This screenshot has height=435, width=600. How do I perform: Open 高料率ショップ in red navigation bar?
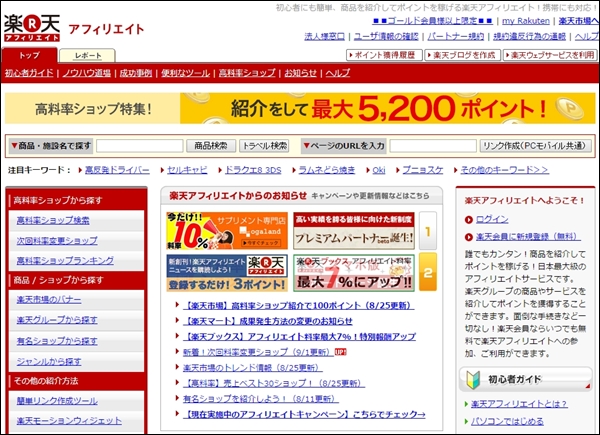pyautogui.click(x=247, y=73)
